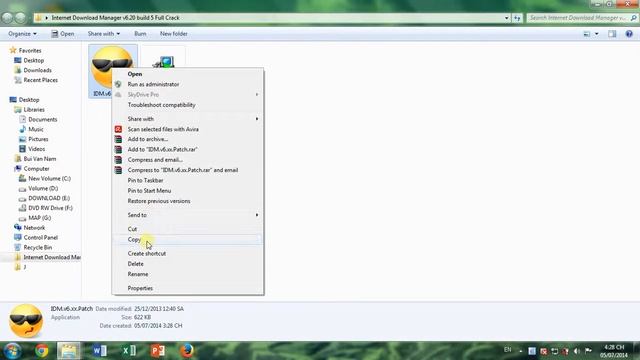Select Restore previous versions
This screenshot has width=640, height=360.
[187, 201]
